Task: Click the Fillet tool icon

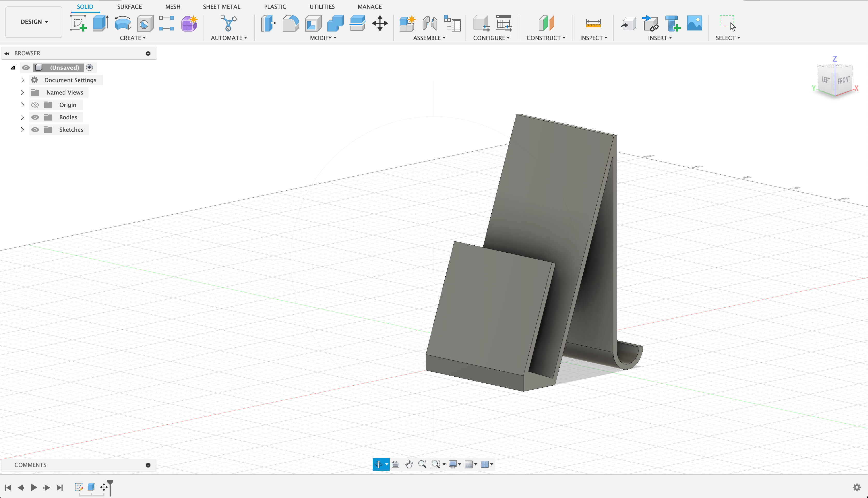Action: pos(291,23)
